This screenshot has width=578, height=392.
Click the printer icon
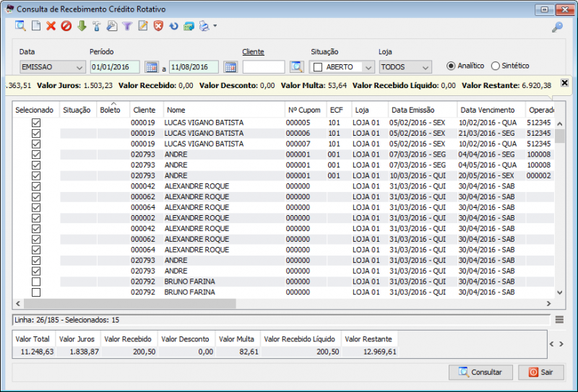coord(204,26)
